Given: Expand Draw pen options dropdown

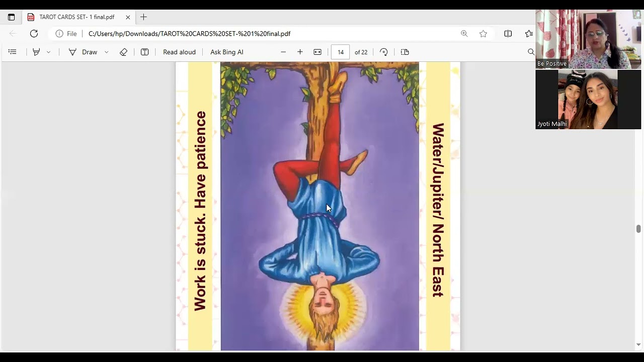Looking at the screenshot, I should pyautogui.click(x=106, y=52).
